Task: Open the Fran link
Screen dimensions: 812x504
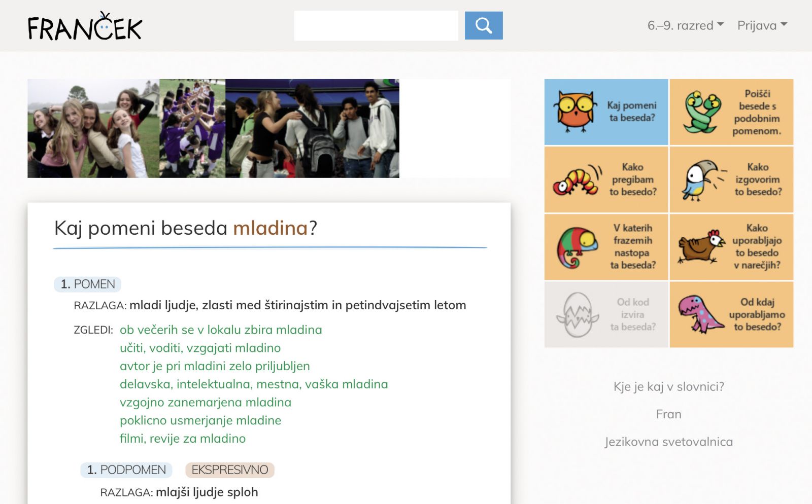Action: pos(668,414)
